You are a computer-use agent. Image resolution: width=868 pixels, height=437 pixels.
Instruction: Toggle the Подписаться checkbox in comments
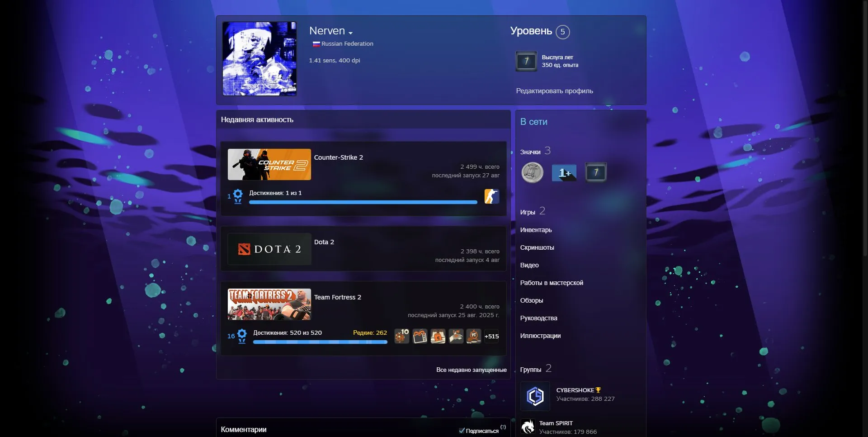click(462, 431)
